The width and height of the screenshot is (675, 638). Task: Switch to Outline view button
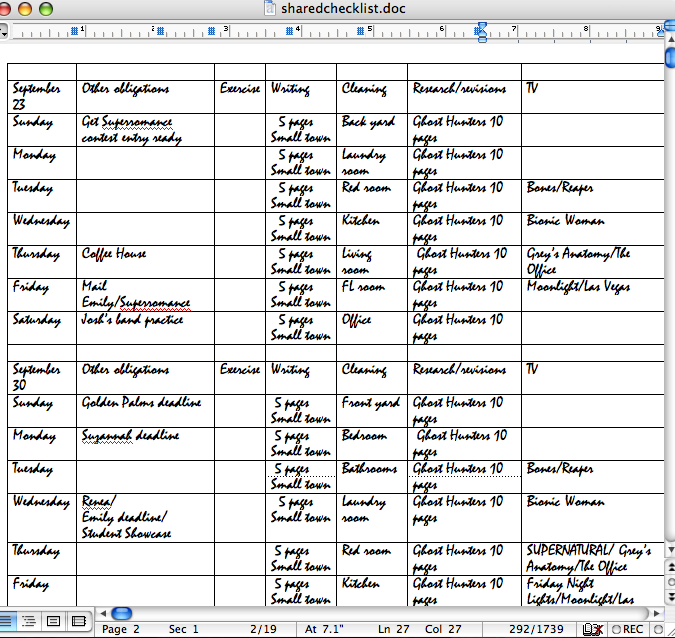click(28, 621)
